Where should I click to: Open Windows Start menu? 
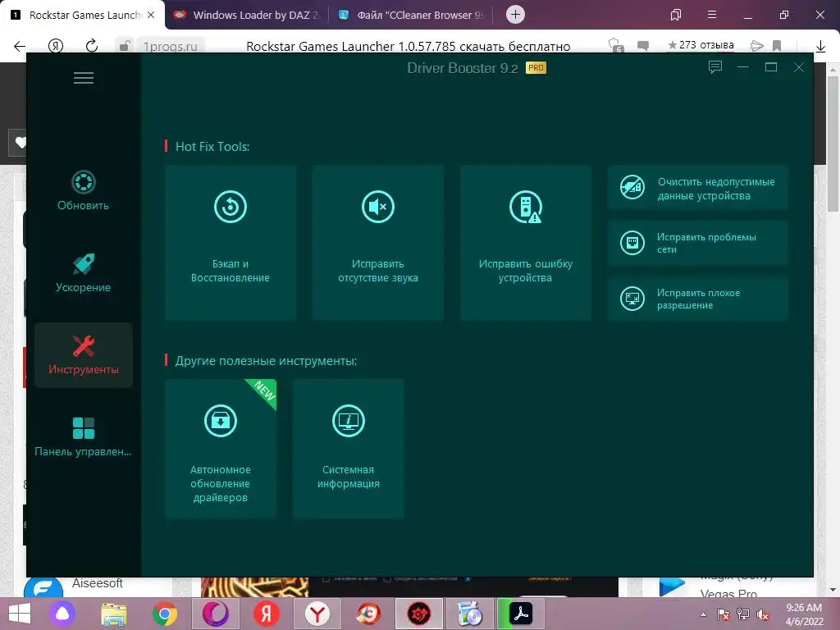click(20, 614)
